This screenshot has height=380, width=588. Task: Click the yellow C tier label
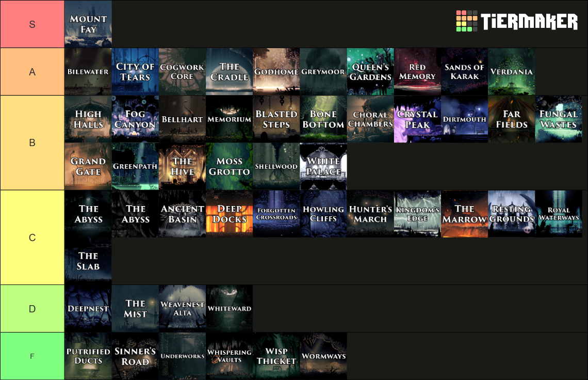coord(32,237)
